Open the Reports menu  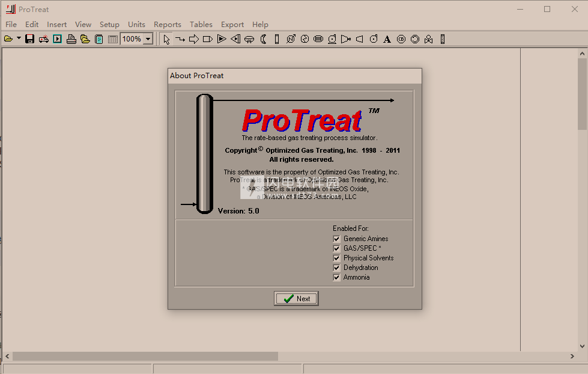coord(167,25)
